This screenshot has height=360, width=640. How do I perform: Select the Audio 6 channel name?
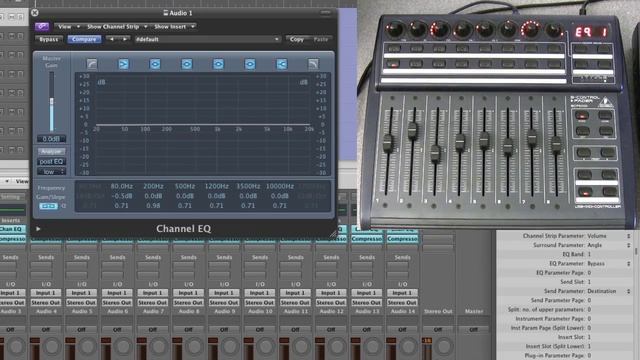click(x=117, y=311)
